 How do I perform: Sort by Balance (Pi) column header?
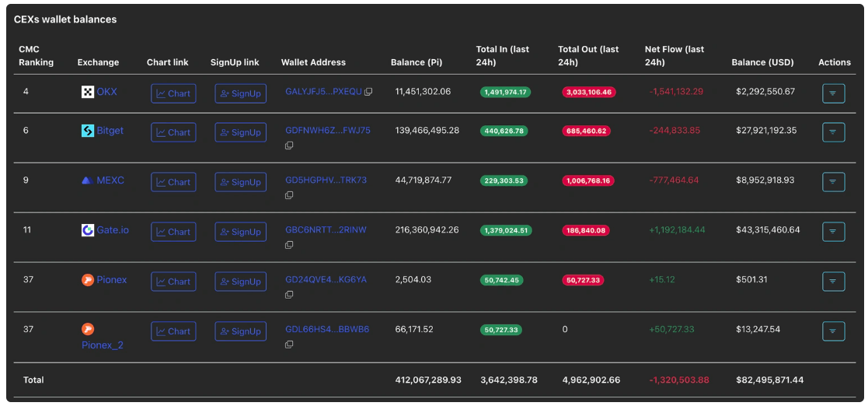pyautogui.click(x=417, y=62)
